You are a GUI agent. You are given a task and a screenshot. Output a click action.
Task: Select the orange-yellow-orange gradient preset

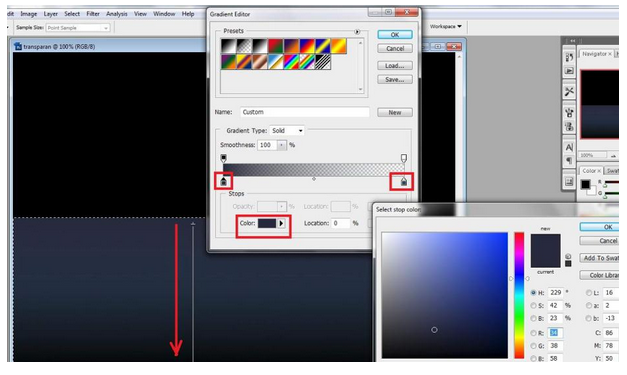pos(339,46)
